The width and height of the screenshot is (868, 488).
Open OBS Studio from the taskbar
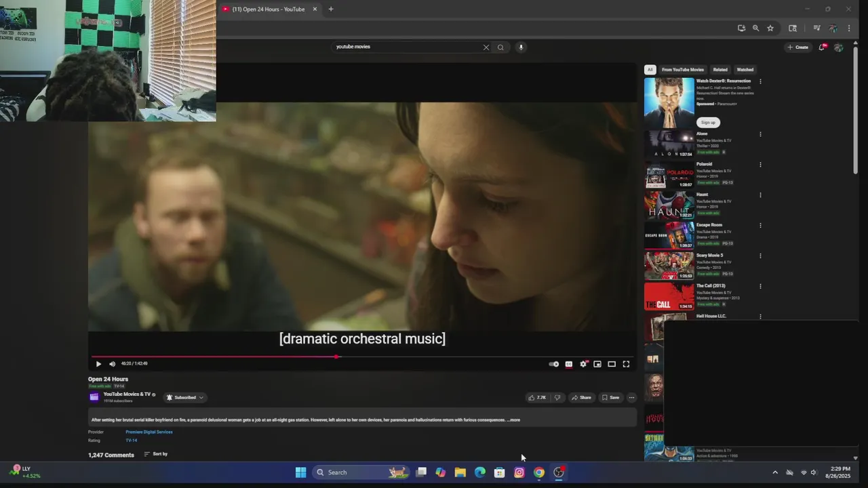pyautogui.click(x=559, y=472)
